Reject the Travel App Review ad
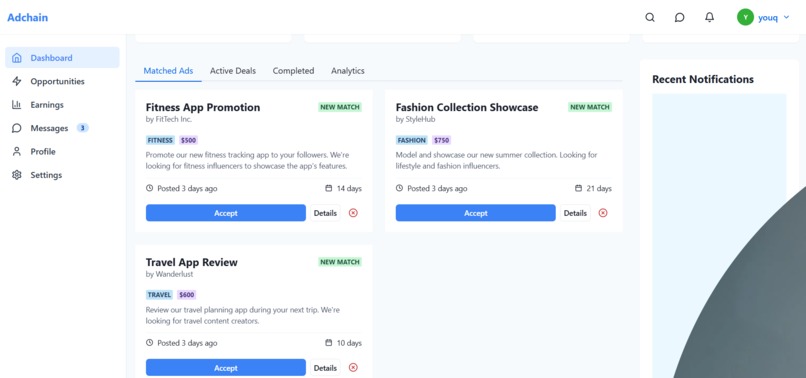The height and width of the screenshot is (378, 806). coord(353,368)
